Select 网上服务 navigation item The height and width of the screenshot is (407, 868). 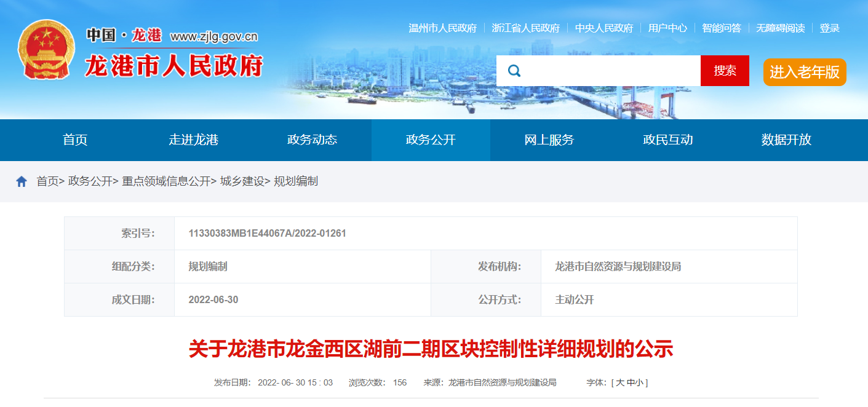(x=549, y=140)
